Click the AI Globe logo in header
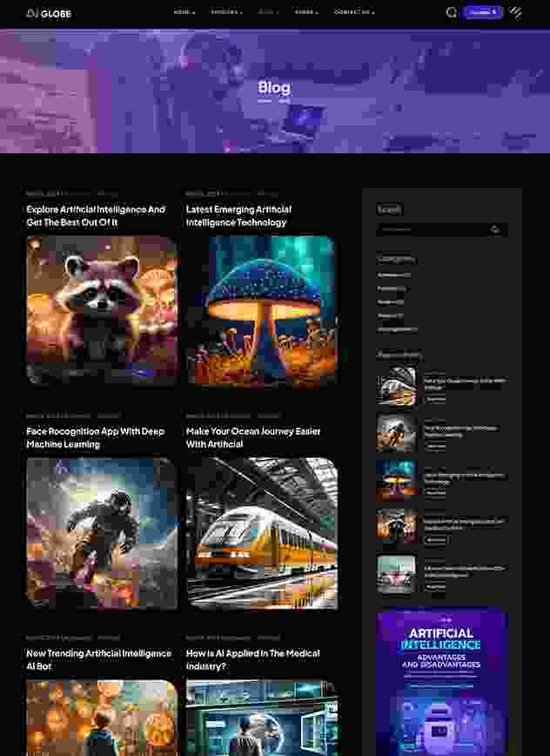The width and height of the screenshot is (550, 756). point(49,13)
